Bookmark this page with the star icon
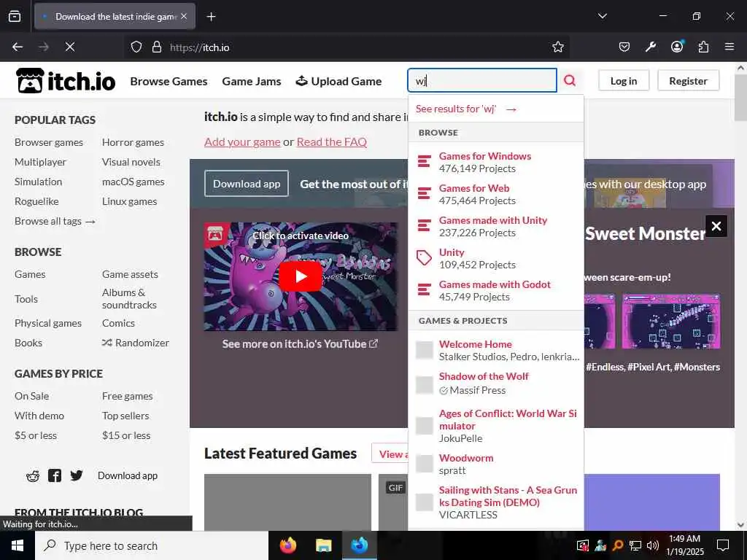 pos(558,47)
